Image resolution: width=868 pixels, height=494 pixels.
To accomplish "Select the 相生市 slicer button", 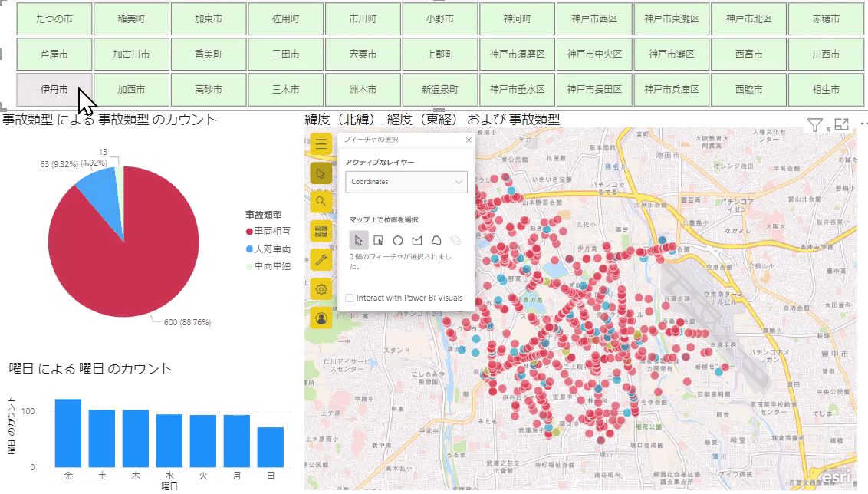I will point(826,89).
